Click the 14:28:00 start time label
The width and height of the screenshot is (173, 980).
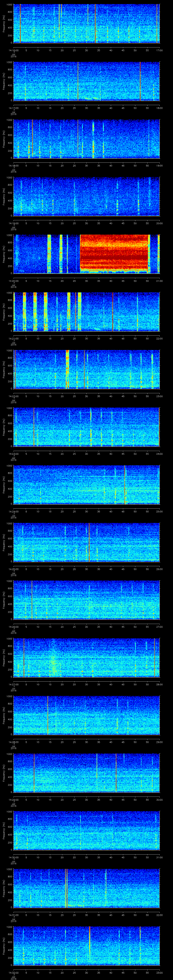13,742
